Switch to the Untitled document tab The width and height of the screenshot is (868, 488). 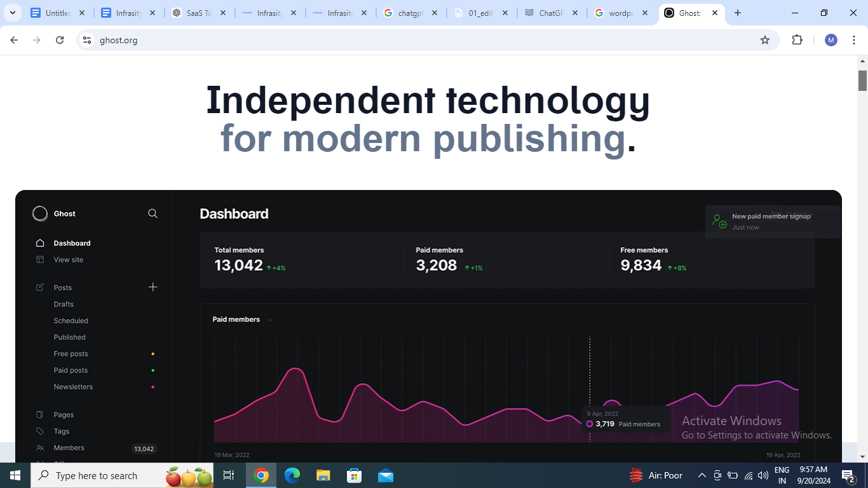pyautogui.click(x=58, y=13)
